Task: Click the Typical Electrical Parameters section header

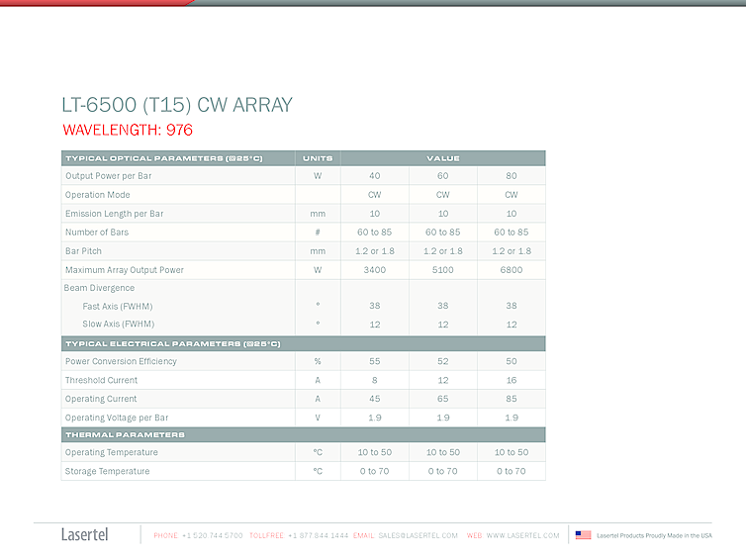Action: 172,343
